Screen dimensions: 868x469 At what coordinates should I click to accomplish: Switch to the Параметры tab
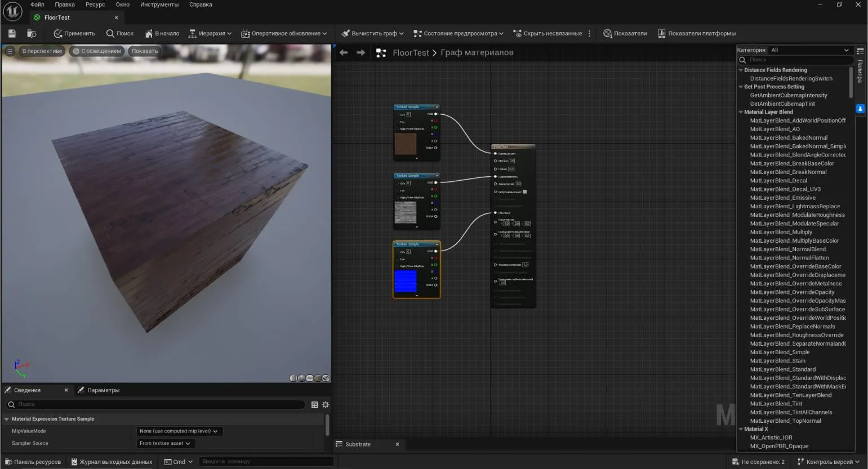coord(103,390)
